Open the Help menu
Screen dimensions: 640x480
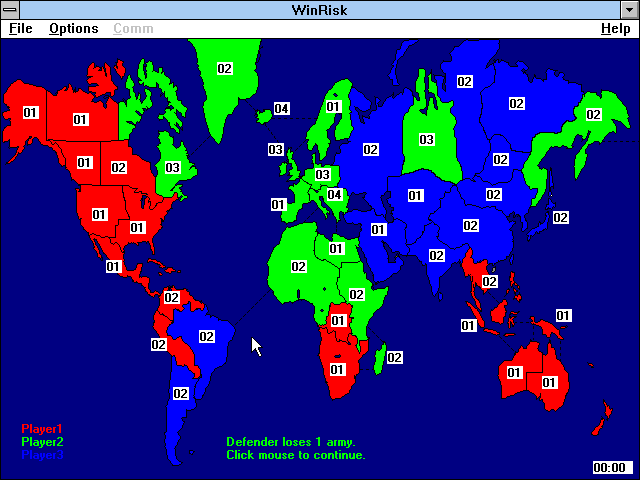pos(616,29)
